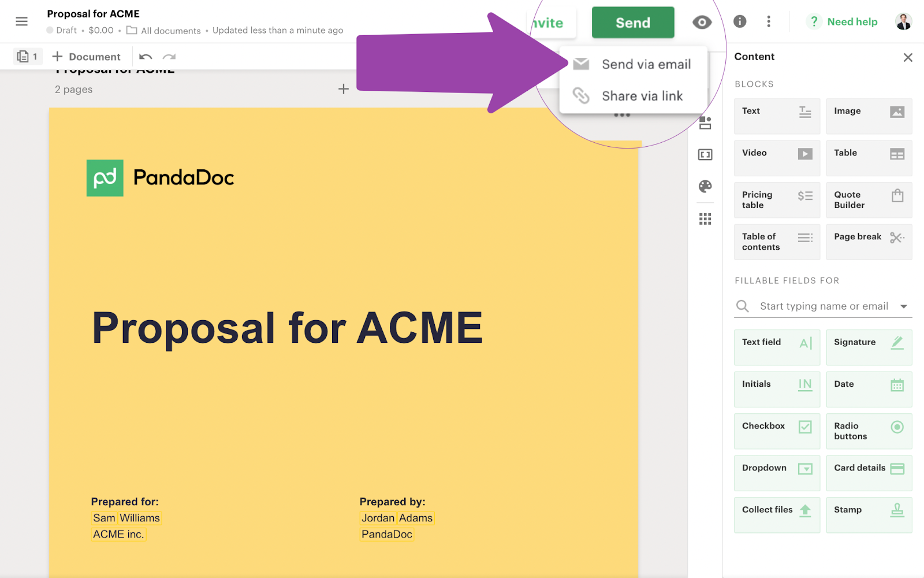This screenshot has width=924, height=578.
Task: Insert a Page break block
Action: pos(869,242)
